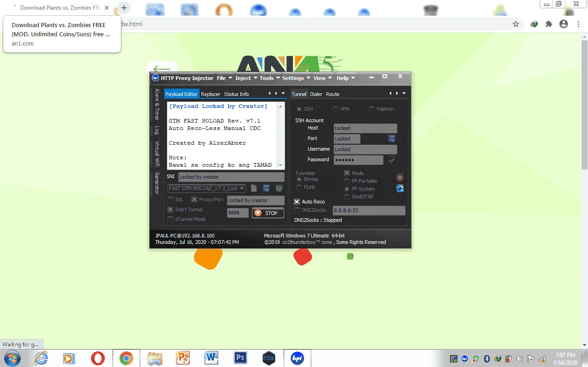588x367 pixels.
Task: Open the tab list arrow beside Route
Action: click(404, 93)
